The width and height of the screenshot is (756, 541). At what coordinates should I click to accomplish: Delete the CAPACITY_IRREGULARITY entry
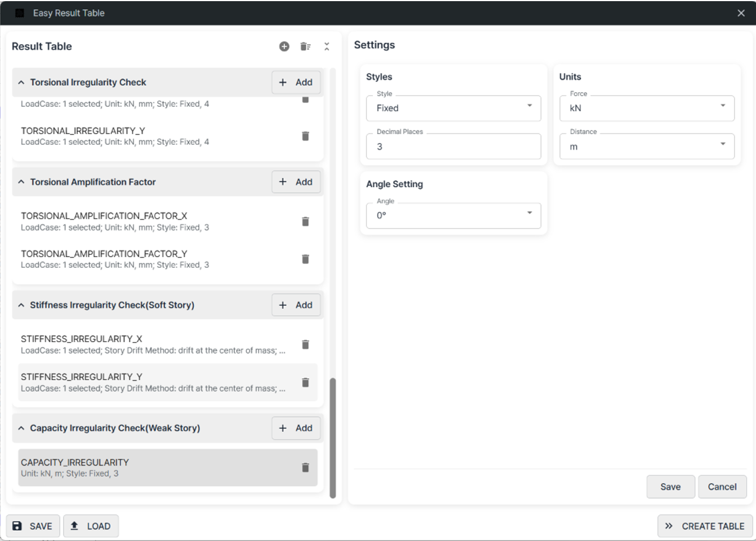click(305, 468)
